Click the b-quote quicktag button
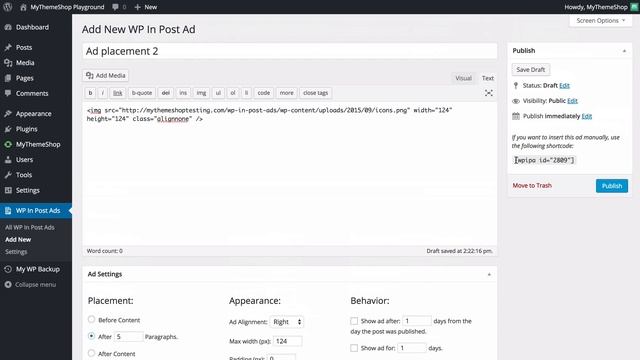Screen dimensions: 640x360 142,93
